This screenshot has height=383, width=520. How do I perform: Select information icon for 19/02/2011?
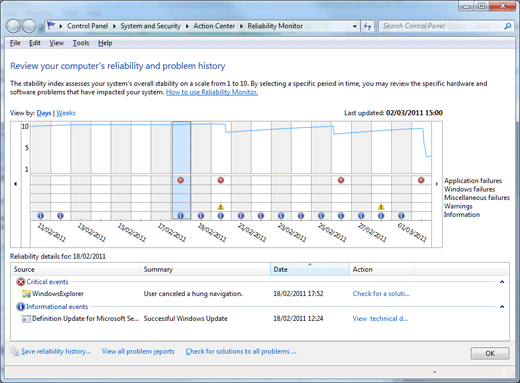pos(201,216)
